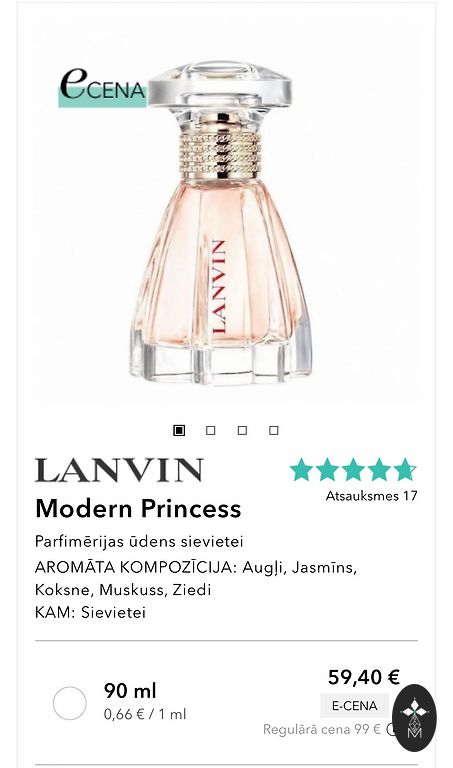Click the info icon beside regular price

coord(390,729)
